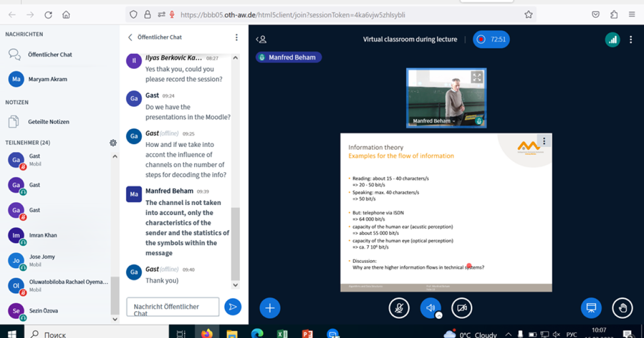
Task: Open Öffentlicher Chat in the sidebar
Action: coord(49,54)
